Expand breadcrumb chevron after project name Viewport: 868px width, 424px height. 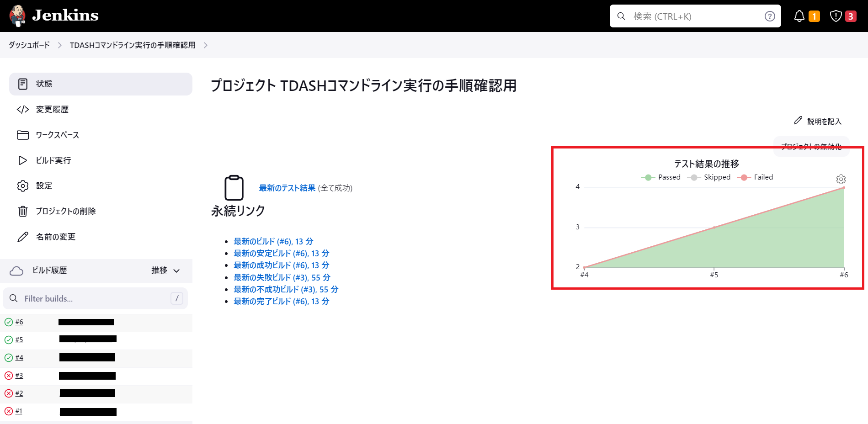pyautogui.click(x=206, y=45)
